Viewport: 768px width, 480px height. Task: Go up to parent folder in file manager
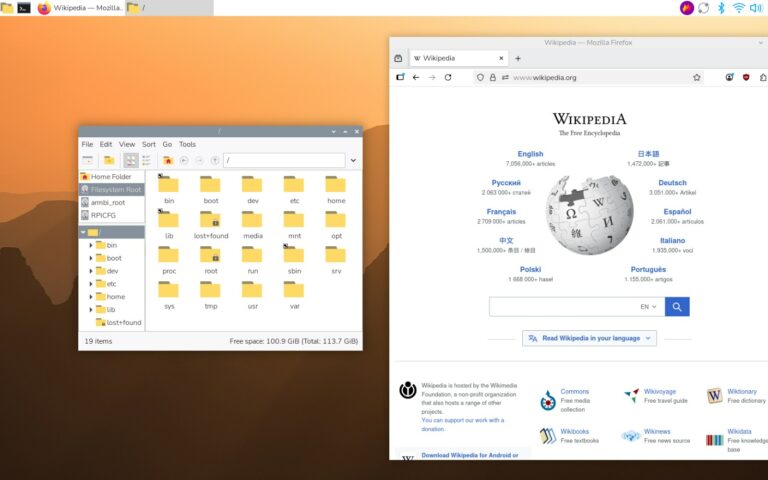[215, 160]
